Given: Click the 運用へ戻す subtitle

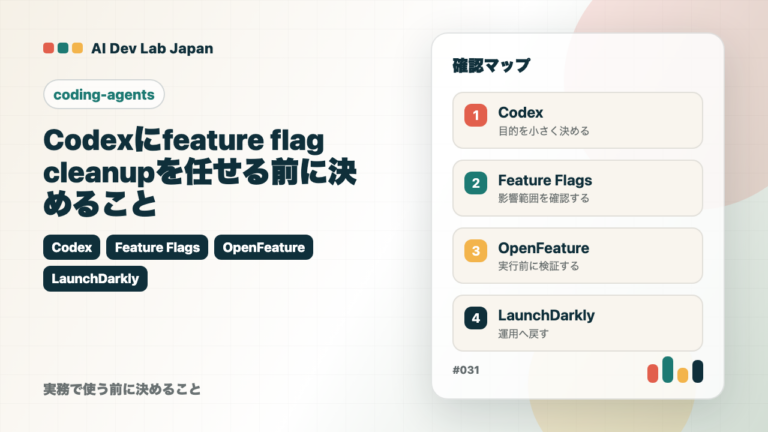Looking at the screenshot, I should [524, 334].
